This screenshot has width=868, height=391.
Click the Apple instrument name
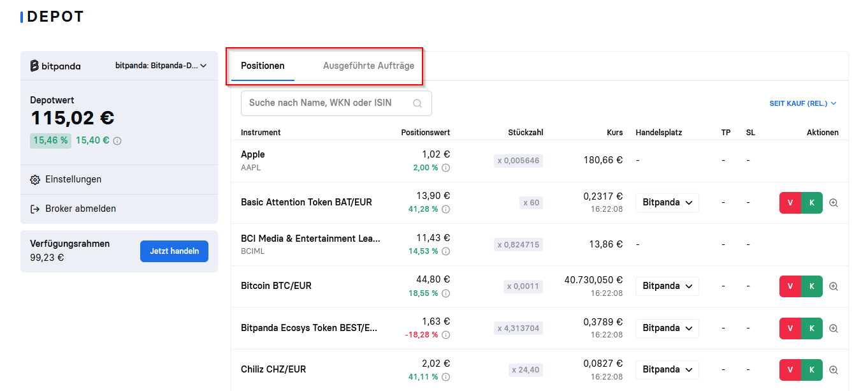point(253,154)
